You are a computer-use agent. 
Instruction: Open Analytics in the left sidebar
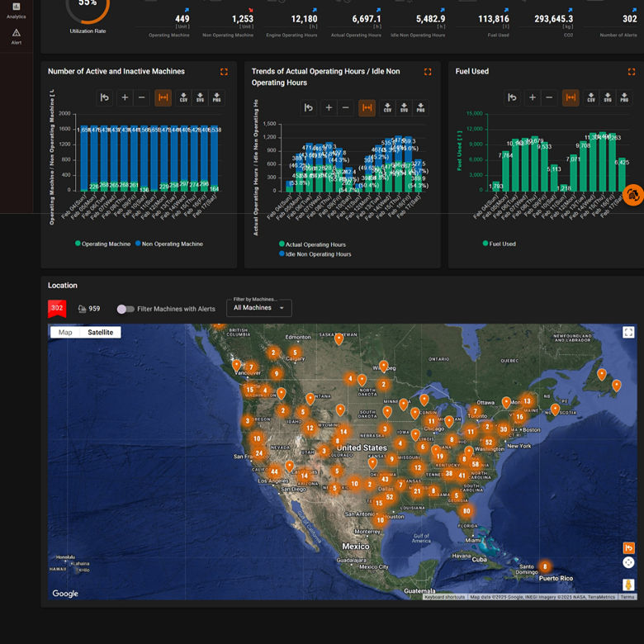point(17,10)
